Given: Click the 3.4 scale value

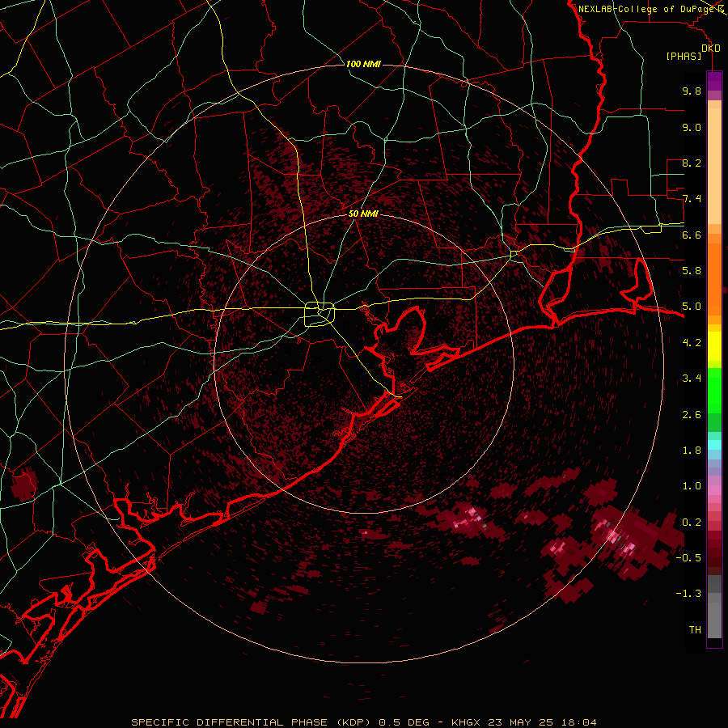Looking at the screenshot, I should click(692, 379).
